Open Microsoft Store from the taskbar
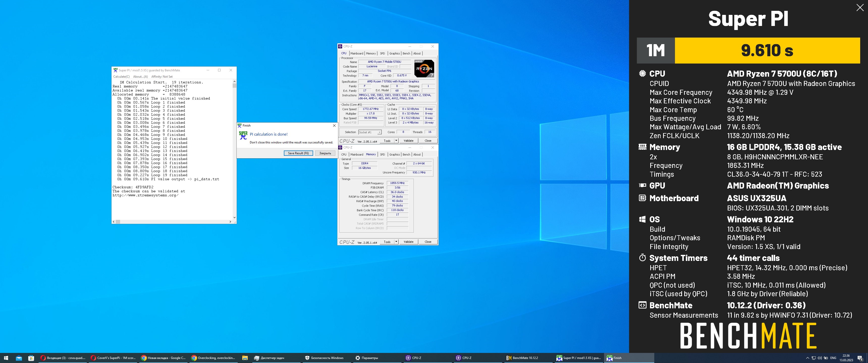The height and width of the screenshot is (363, 868). 31,358
